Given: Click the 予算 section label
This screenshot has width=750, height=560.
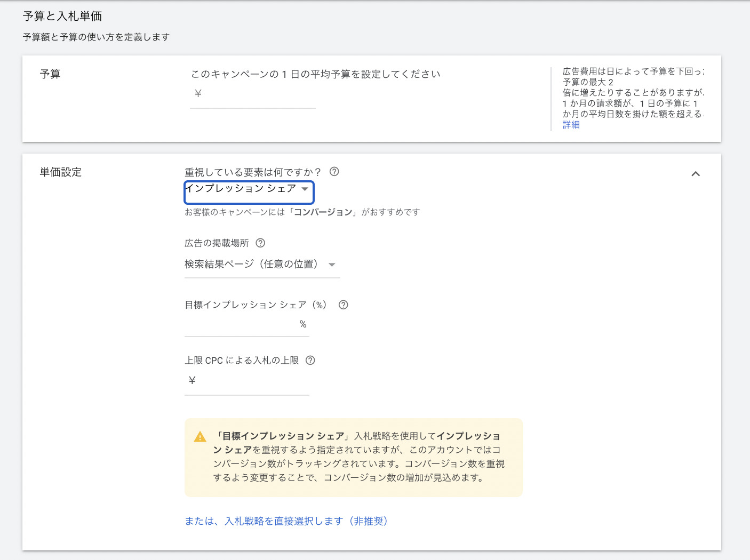Looking at the screenshot, I should [50, 74].
